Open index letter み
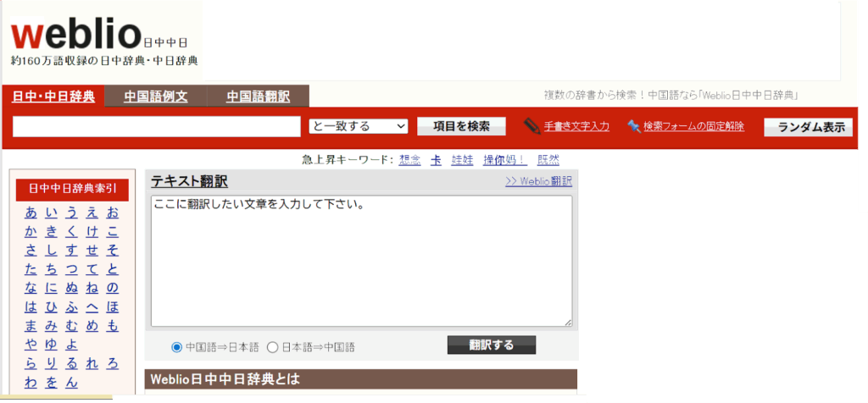868x403 pixels. (52, 326)
